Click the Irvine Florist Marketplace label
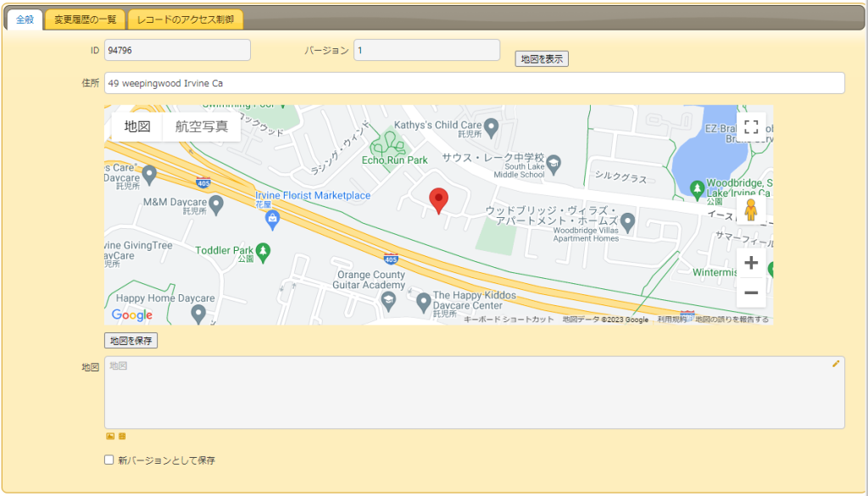Screen dimensions: 868x496 [x=313, y=195]
